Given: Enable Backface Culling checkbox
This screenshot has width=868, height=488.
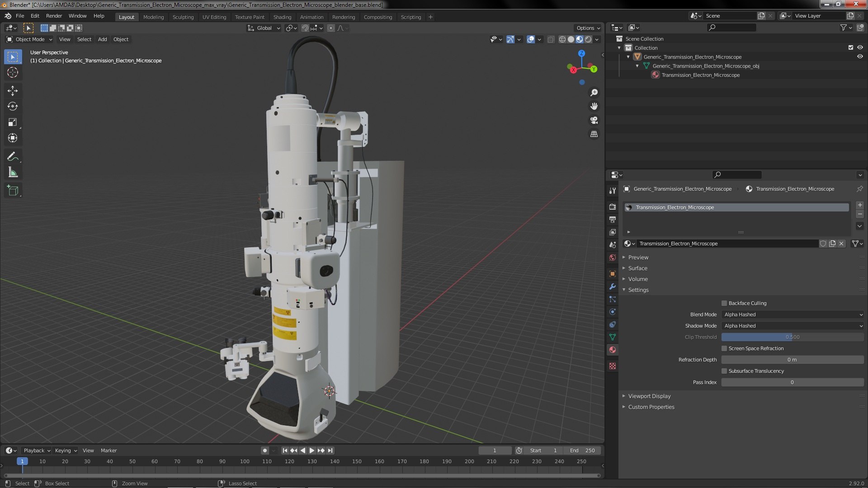Looking at the screenshot, I should 724,303.
